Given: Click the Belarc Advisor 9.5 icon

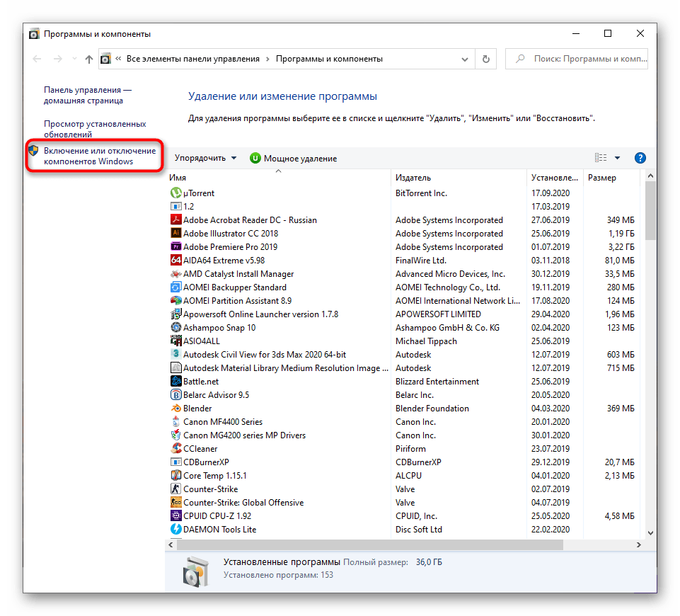Looking at the screenshot, I should coord(175,394).
